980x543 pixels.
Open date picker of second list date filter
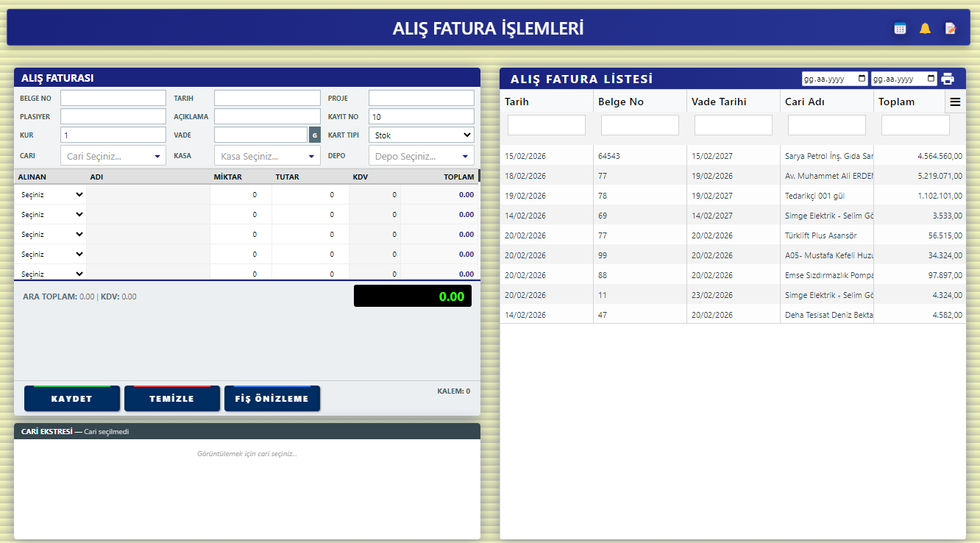[931, 79]
